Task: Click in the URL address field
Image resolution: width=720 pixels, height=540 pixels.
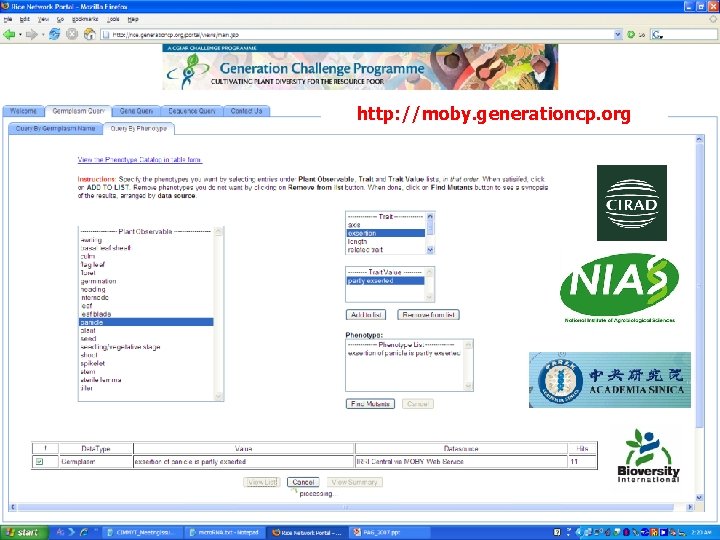Action: (x=360, y=34)
